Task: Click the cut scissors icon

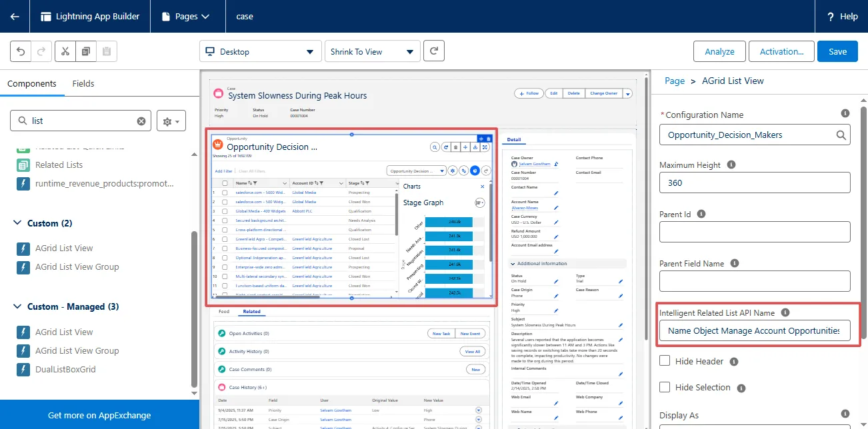Action: pos(65,51)
